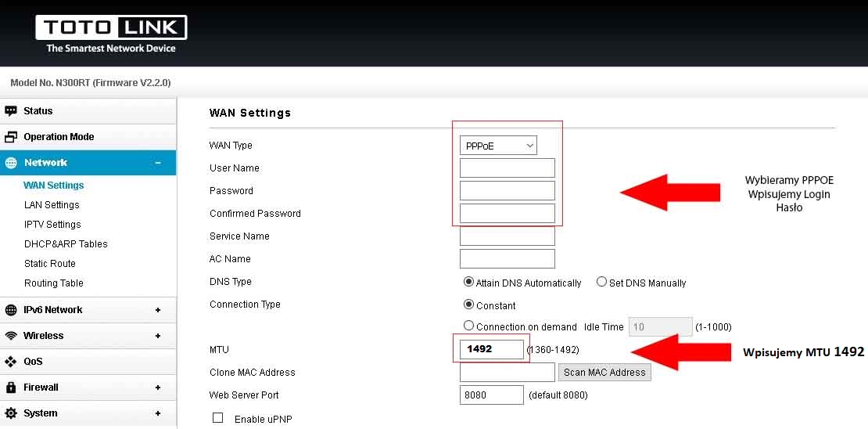Click the QoS icon in sidebar
Image resolution: width=868 pixels, height=429 pixels.
click(11, 362)
